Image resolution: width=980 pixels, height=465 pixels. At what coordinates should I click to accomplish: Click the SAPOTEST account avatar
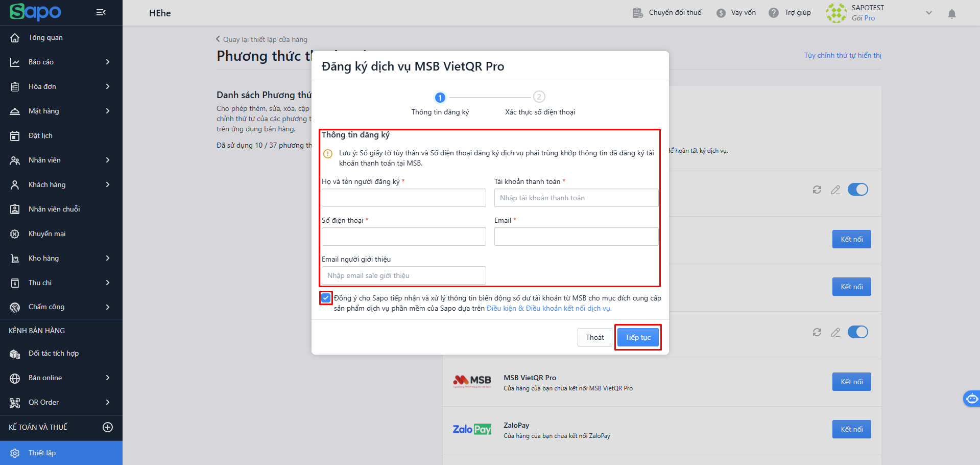pos(836,13)
